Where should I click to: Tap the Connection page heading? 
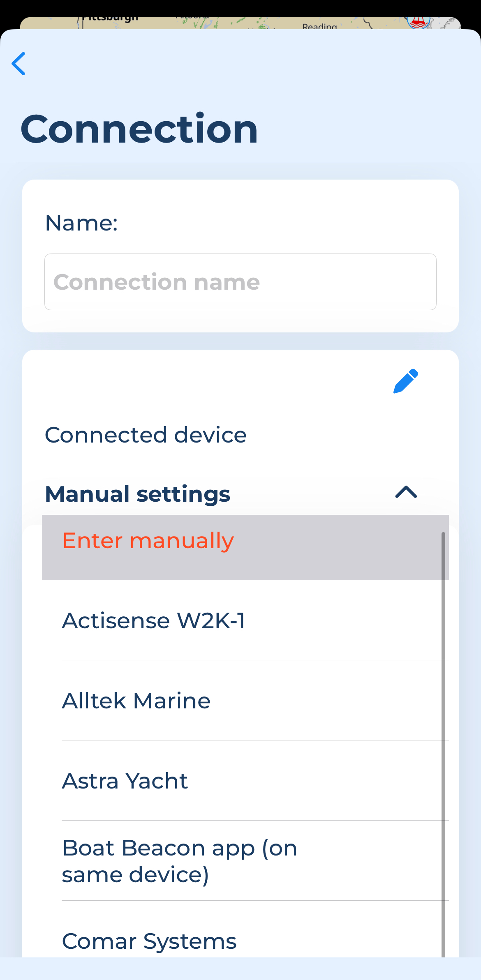click(x=139, y=129)
